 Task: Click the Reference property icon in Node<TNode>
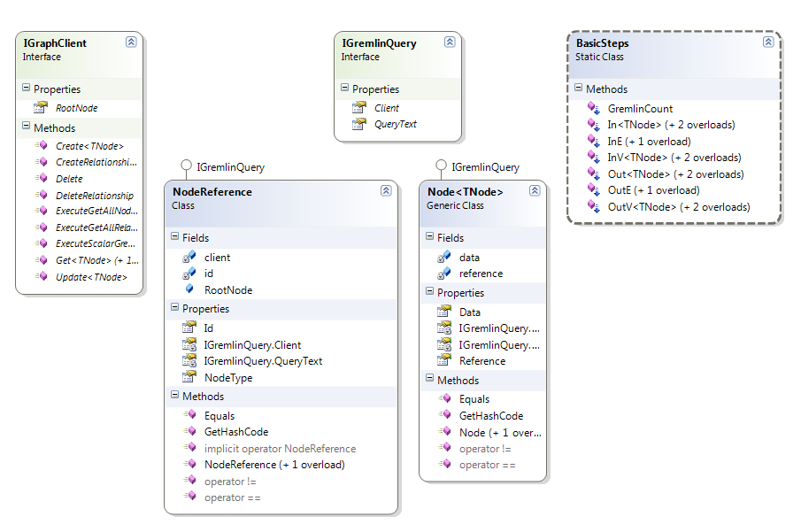(443, 361)
